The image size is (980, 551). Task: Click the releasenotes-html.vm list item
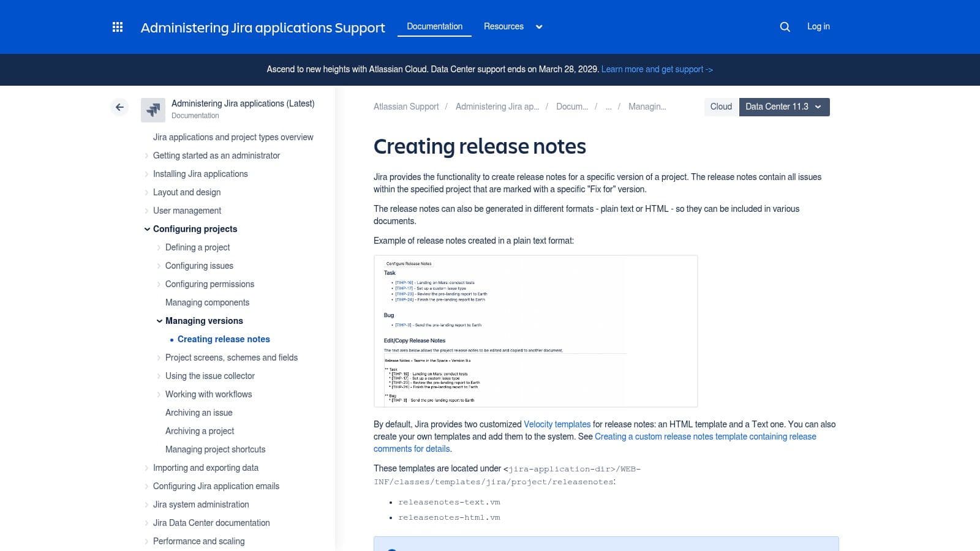(x=449, y=517)
